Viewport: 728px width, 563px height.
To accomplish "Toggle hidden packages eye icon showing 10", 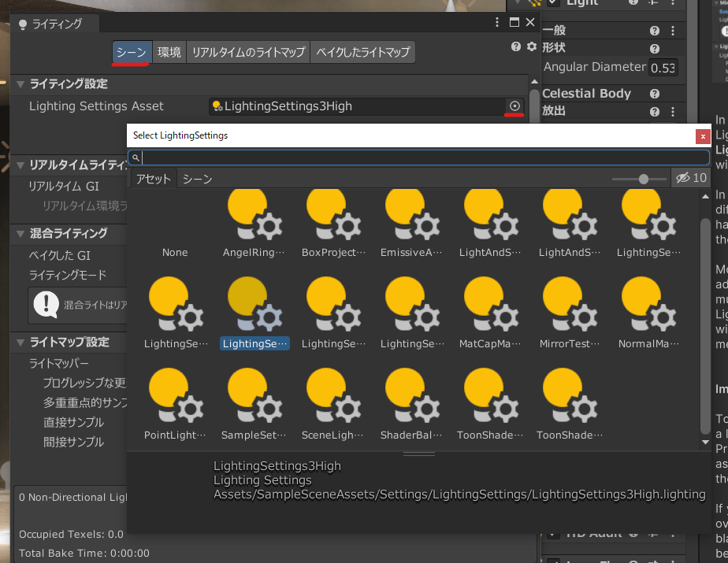I will (x=691, y=179).
